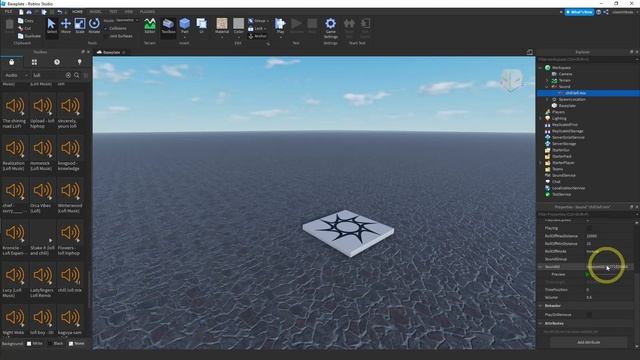Switch to the TEST ribbon tab
Viewport: 640px width, 360px height.
[x=113, y=12]
